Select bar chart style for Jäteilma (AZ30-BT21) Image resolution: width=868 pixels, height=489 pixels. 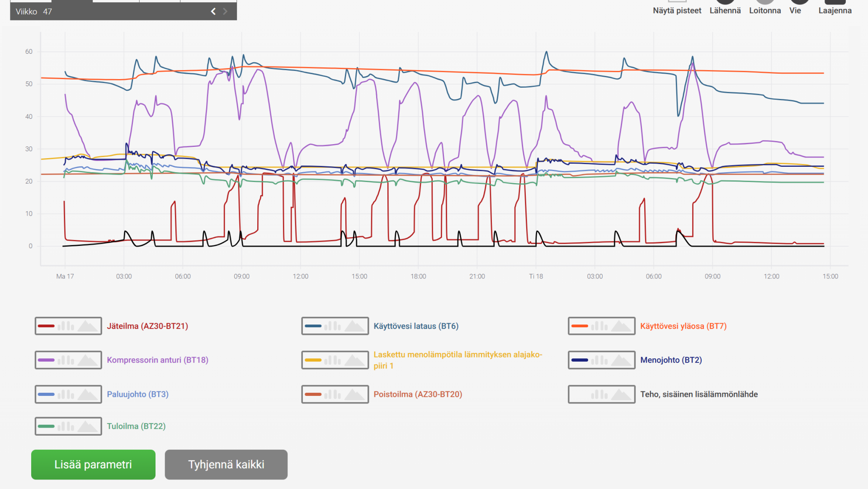pos(66,326)
